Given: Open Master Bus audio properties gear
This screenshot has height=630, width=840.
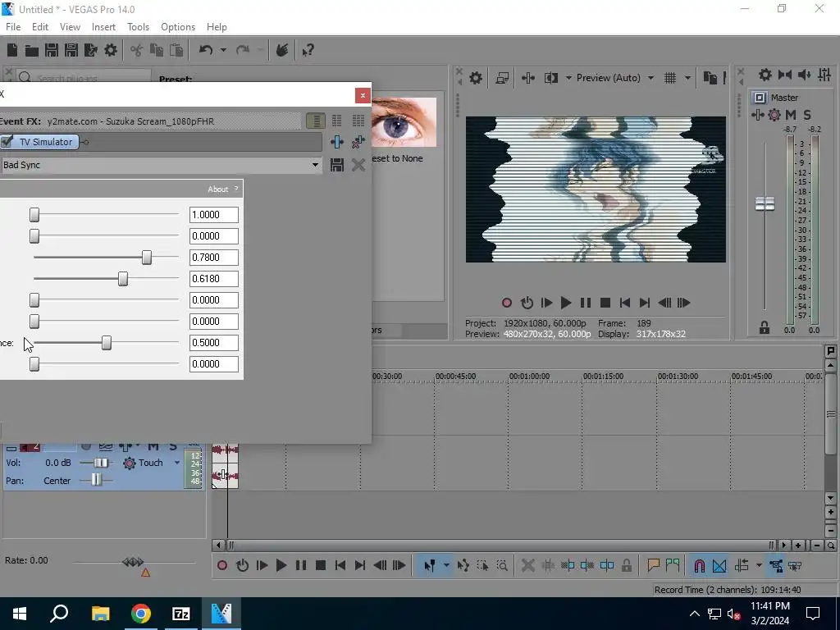Looking at the screenshot, I should pos(765,75).
